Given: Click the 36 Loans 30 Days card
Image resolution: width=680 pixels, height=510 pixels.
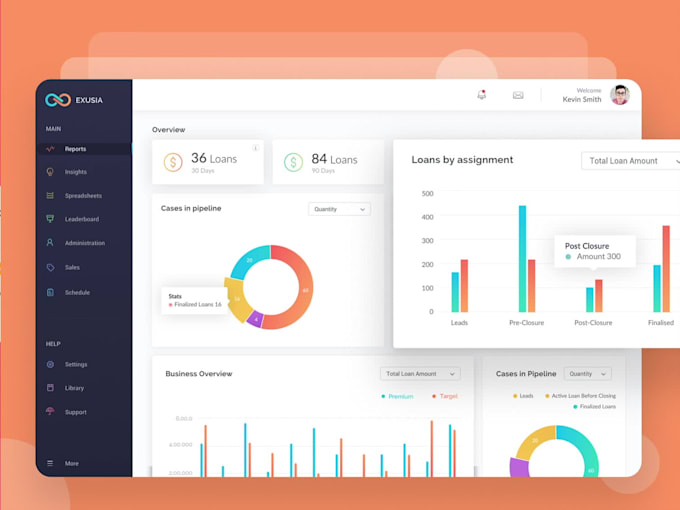Looking at the screenshot, I should click(x=208, y=162).
